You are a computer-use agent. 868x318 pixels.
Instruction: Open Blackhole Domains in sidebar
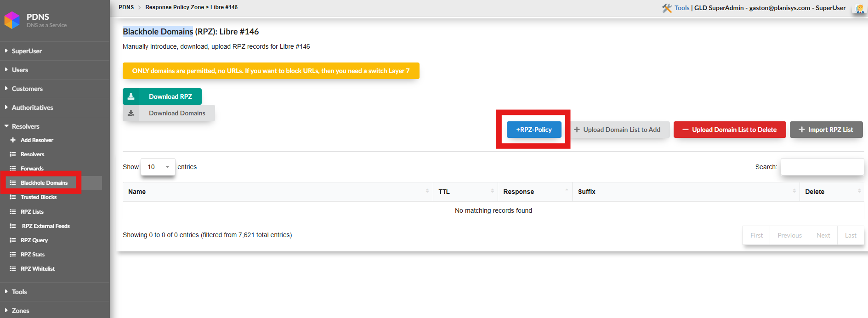[44, 183]
